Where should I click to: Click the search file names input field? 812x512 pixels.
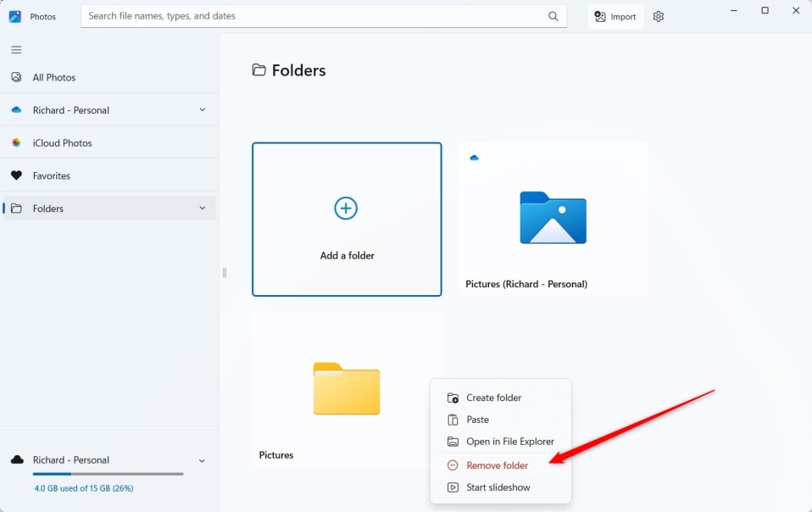324,16
